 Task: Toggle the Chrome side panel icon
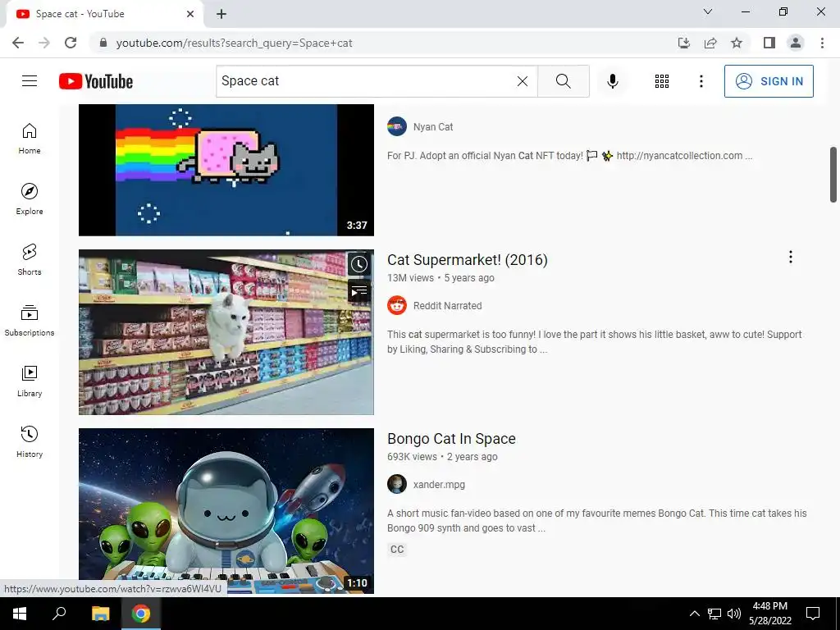coord(769,43)
